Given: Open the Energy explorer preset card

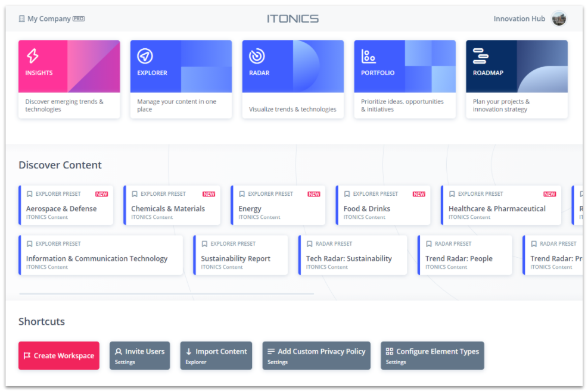Looking at the screenshot, I should (x=278, y=205).
